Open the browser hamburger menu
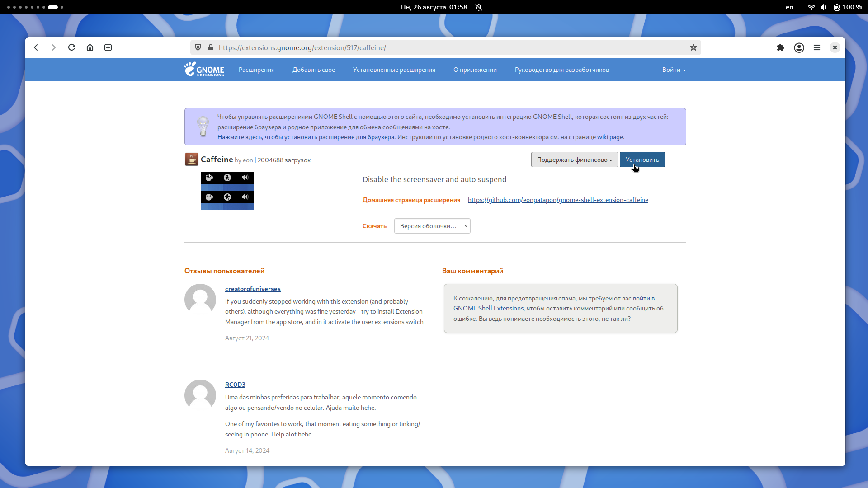 [x=817, y=47]
